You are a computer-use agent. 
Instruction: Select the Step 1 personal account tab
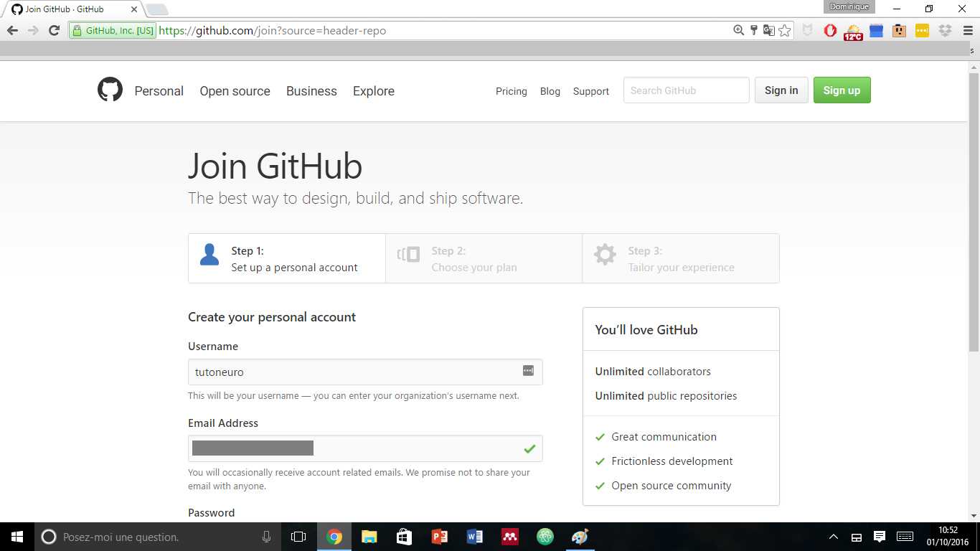coord(287,258)
